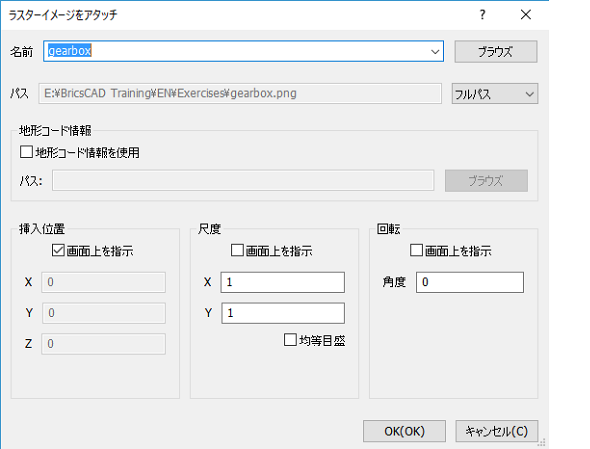
Task: Check 画面上を指示 under 回転
Action: tap(417, 250)
